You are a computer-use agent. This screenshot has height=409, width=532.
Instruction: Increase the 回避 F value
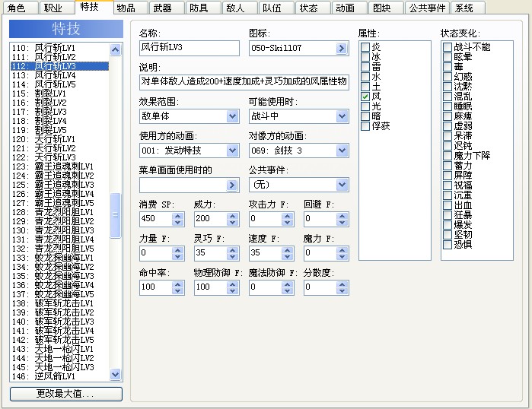click(342, 216)
